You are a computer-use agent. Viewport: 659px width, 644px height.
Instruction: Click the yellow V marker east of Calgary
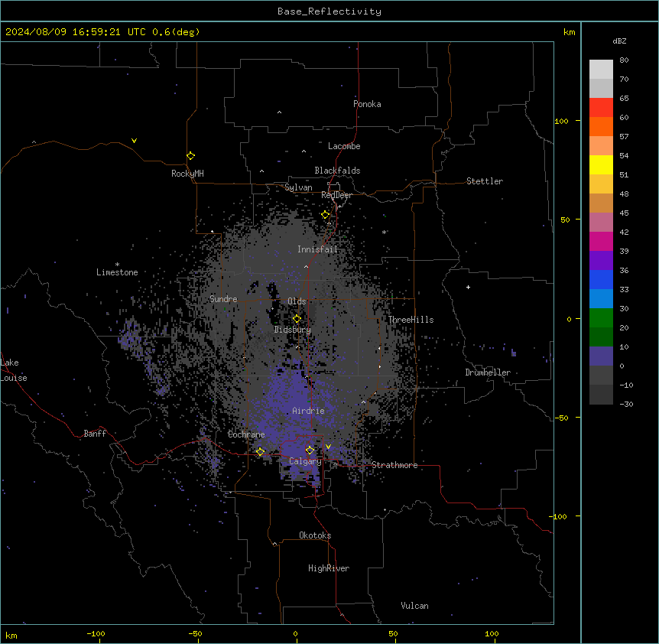(328, 447)
